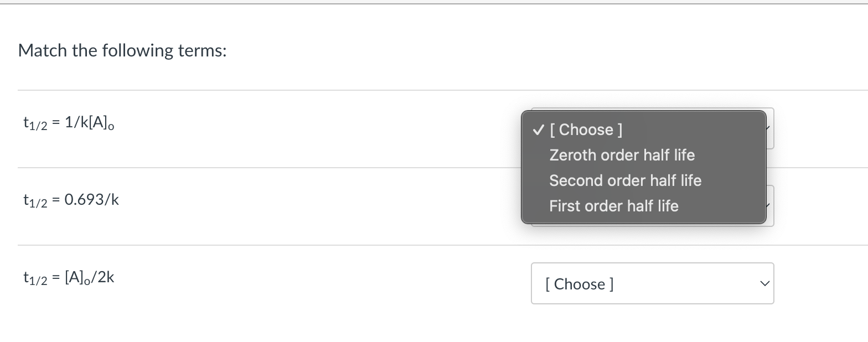
Task: Click the checked "[ Choose ]" entry in the open dropdown
Action: 586,129
